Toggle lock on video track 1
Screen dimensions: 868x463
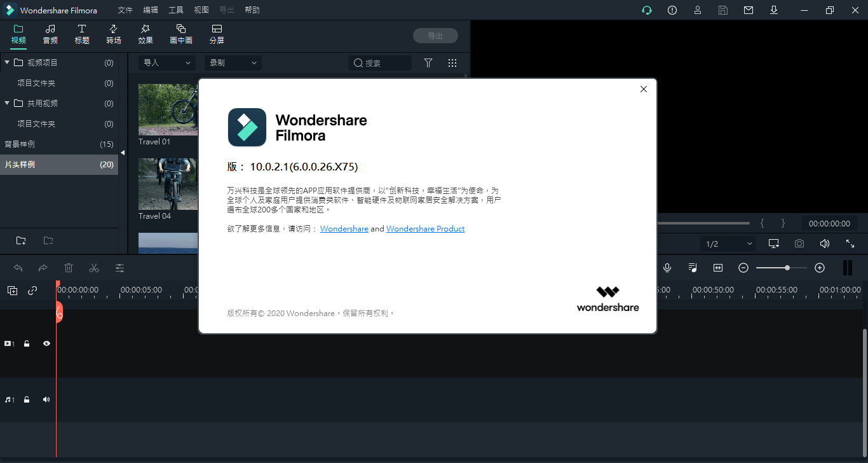27,343
